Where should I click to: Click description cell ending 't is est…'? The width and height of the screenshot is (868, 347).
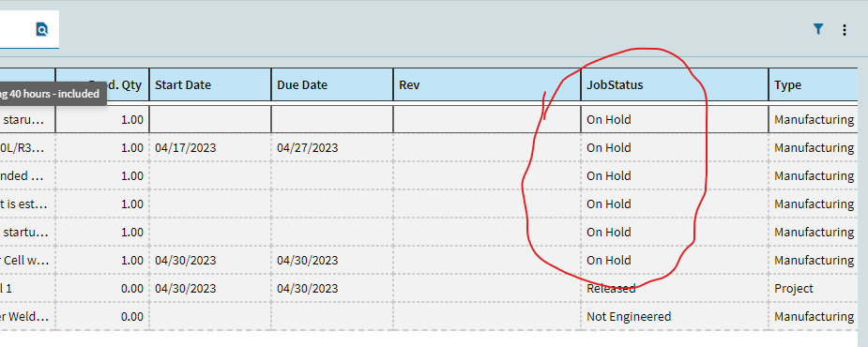27,204
